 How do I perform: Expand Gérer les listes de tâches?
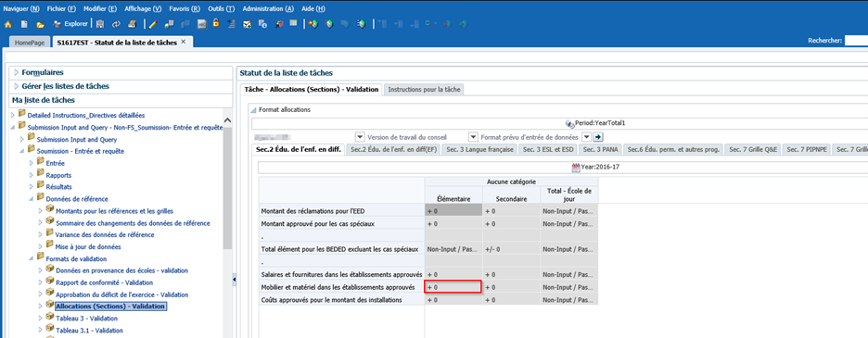pos(16,86)
